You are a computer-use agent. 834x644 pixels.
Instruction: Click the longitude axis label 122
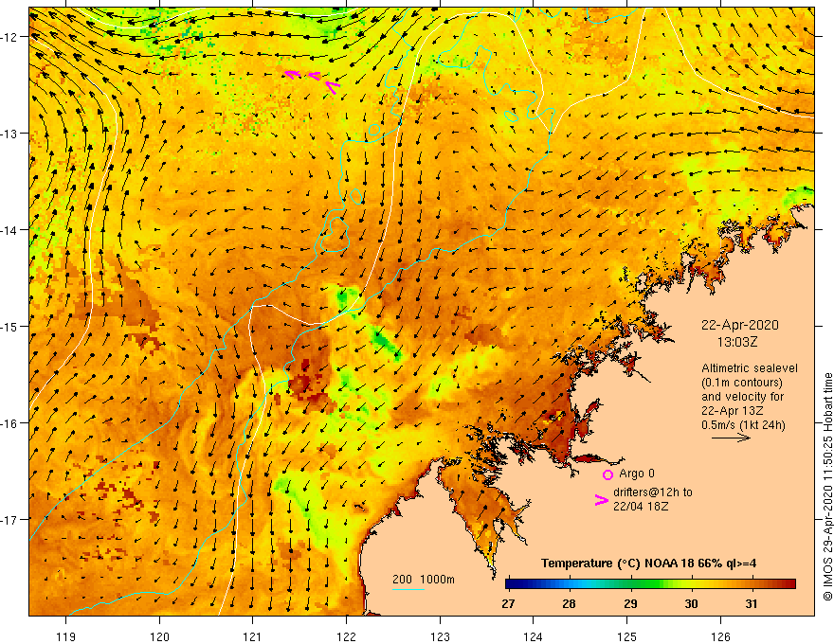point(346,636)
